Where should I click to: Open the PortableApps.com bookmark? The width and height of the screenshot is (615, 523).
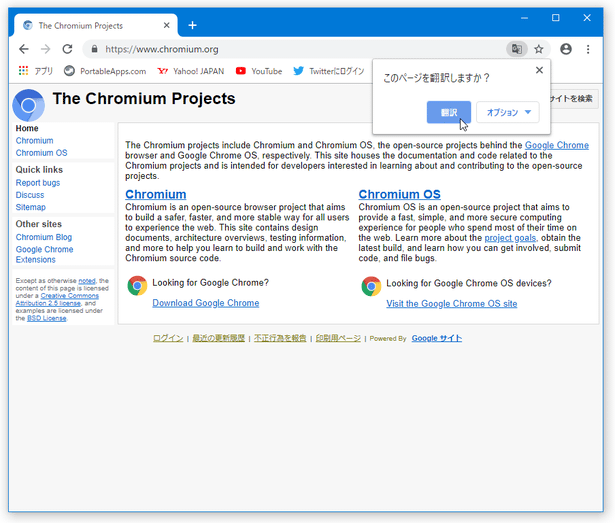[105, 71]
